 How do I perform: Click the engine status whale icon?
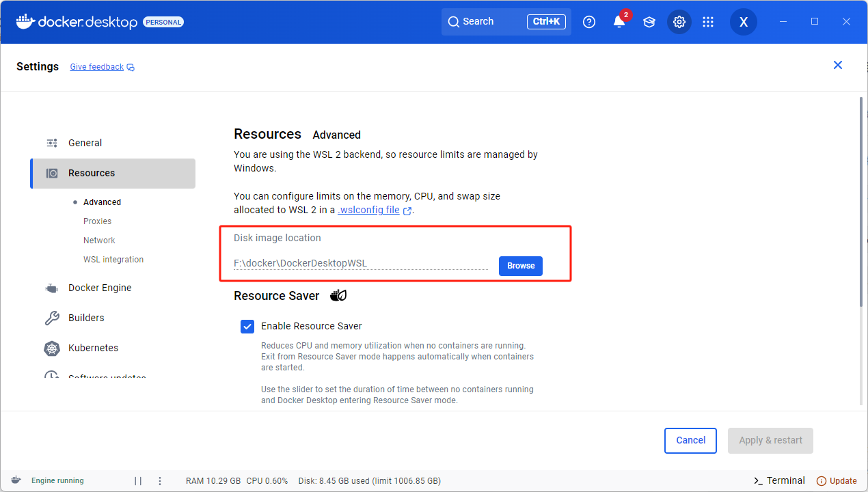[x=16, y=480]
